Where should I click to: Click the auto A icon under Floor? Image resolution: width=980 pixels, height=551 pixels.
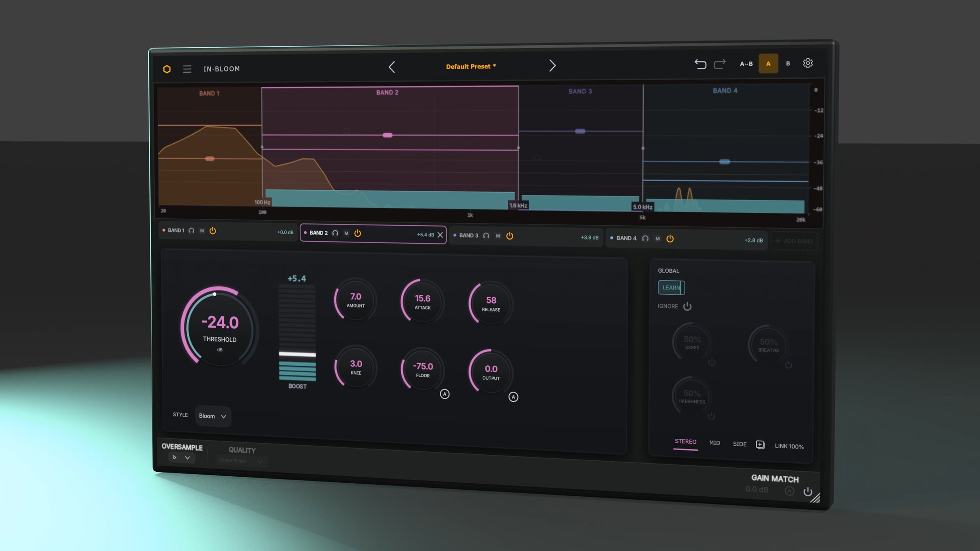[445, 394]
